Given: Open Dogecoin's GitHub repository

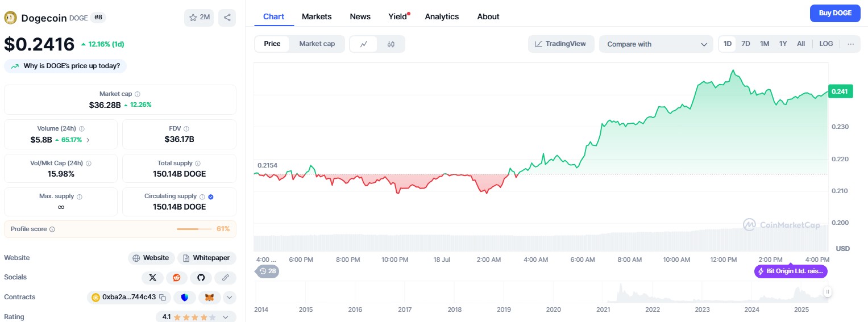Looking at the screenshot, I should point(201,278).
